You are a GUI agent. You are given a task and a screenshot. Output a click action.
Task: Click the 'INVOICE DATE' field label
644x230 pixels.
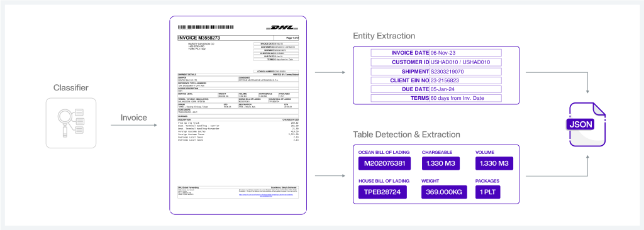tap(409, 53)
